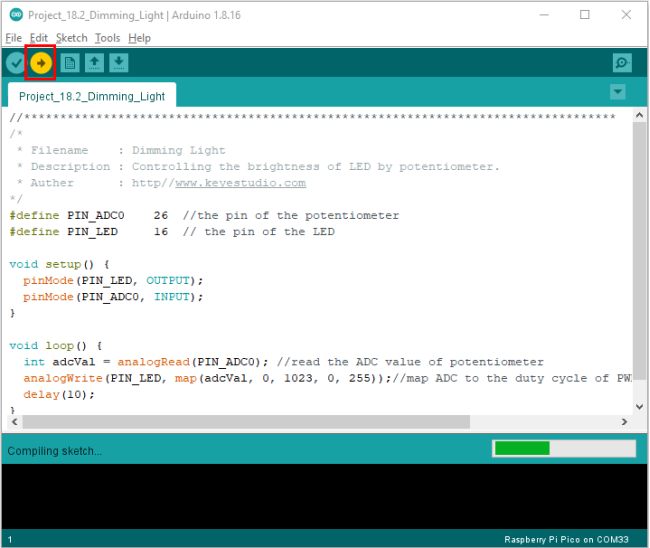The height and width of the screenshot is (548, 650).
Task: Open the tab options dropdown arrow
Action: click(618, 92)
